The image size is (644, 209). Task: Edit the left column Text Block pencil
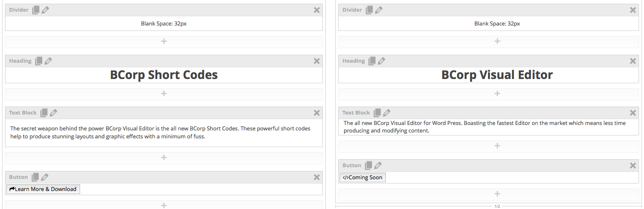pos(53,113)
